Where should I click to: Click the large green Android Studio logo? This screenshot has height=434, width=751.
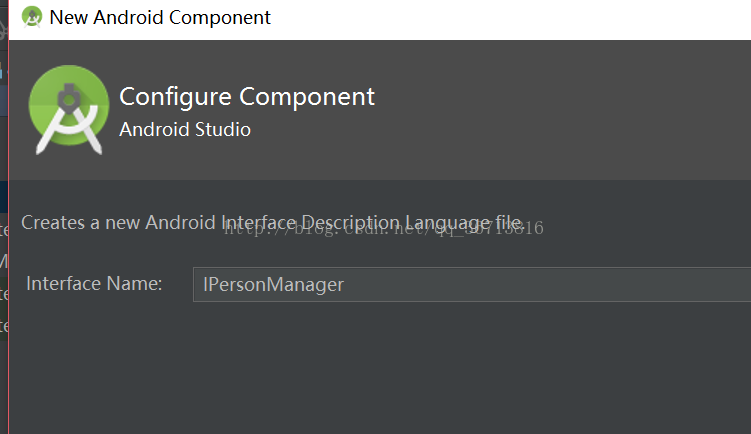68,109
